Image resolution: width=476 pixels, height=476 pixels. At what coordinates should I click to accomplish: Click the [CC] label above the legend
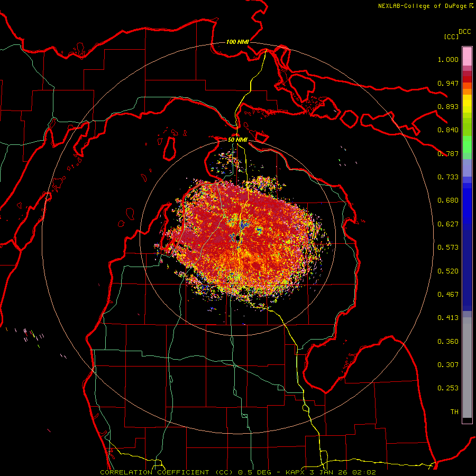pos(452,36)
